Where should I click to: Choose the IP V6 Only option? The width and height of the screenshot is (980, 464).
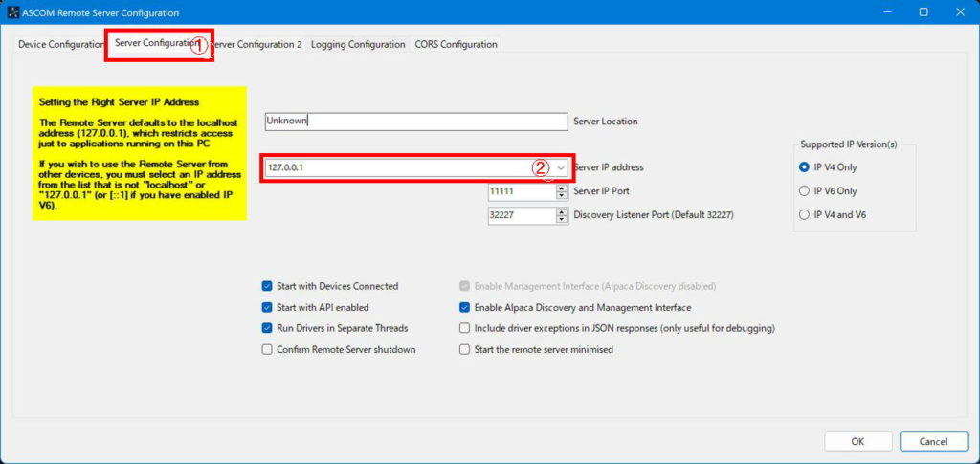tap(804, 191)
